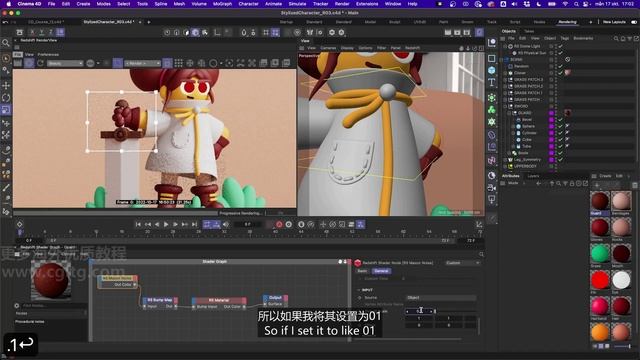This screenshot has height=360, width=640.
Task: Click the keyframe diamond icon above timeline
Action: tap(19, 224)
